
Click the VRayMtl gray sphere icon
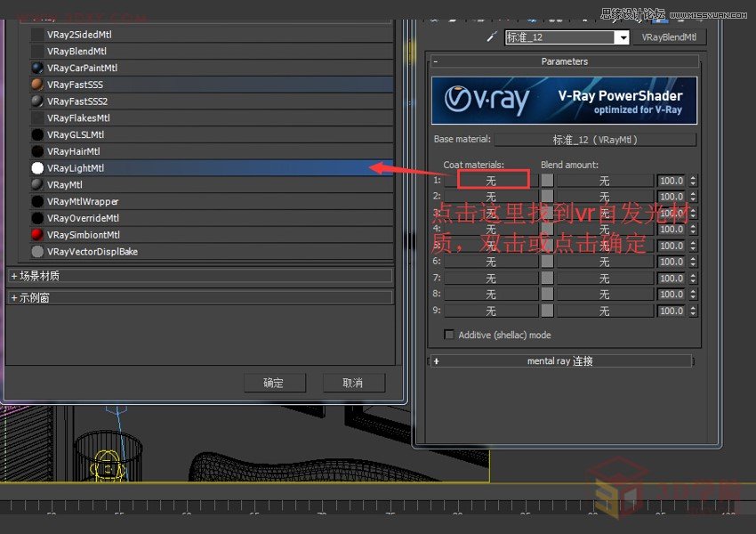37,185
